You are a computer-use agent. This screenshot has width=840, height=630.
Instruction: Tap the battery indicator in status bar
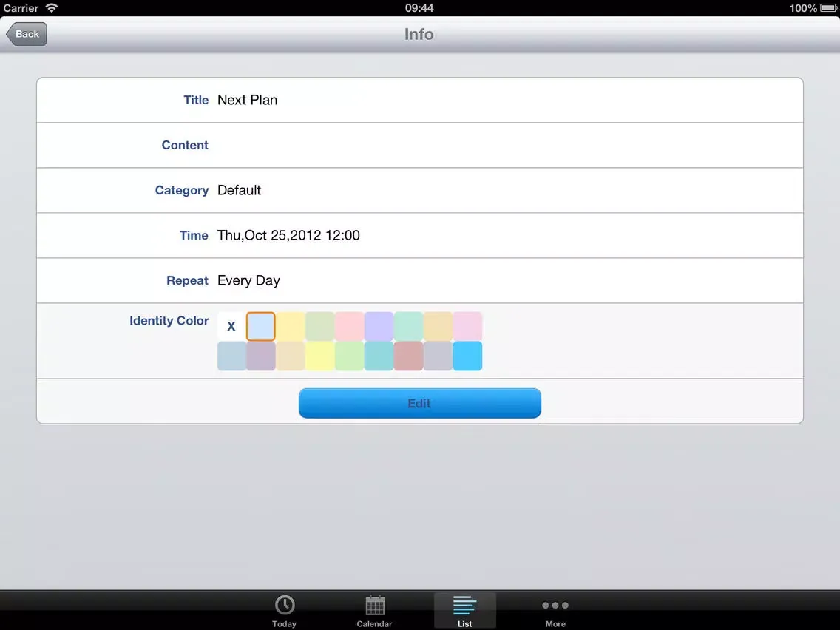(828, 8)
